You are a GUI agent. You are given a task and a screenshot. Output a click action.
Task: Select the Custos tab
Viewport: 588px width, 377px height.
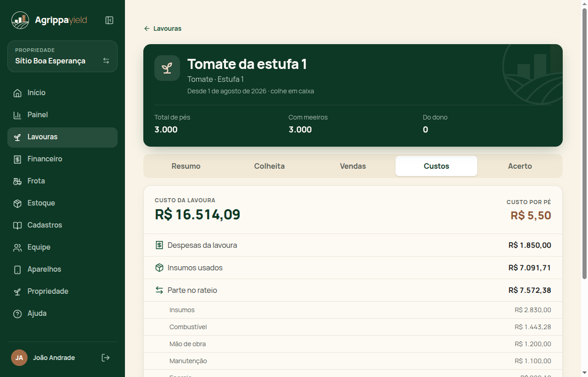(x=436, y=166)
